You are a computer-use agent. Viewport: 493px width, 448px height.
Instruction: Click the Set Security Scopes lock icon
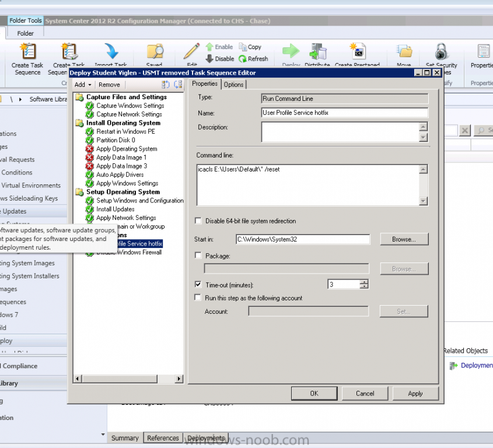441,52
